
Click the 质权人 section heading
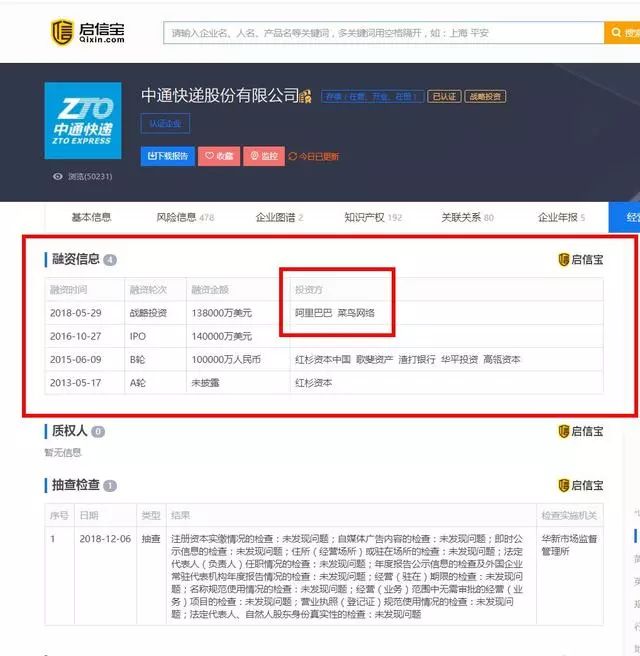(x=69, y=430)
